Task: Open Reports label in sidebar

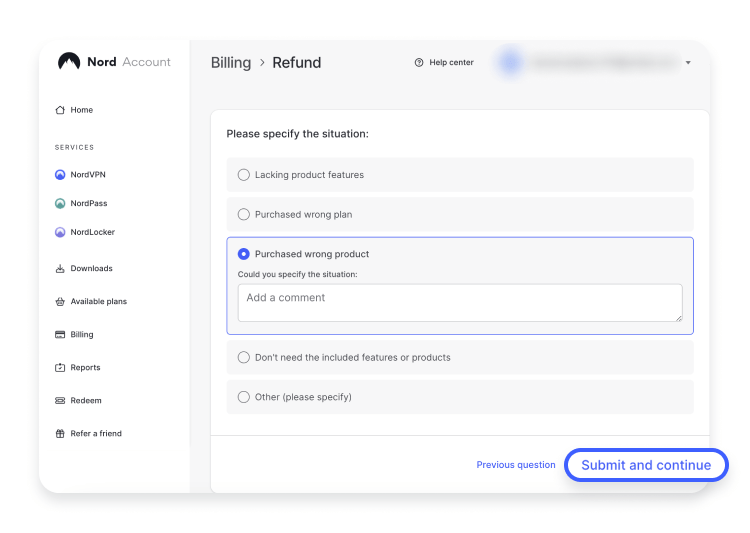Action: click(x=85, y=367)
